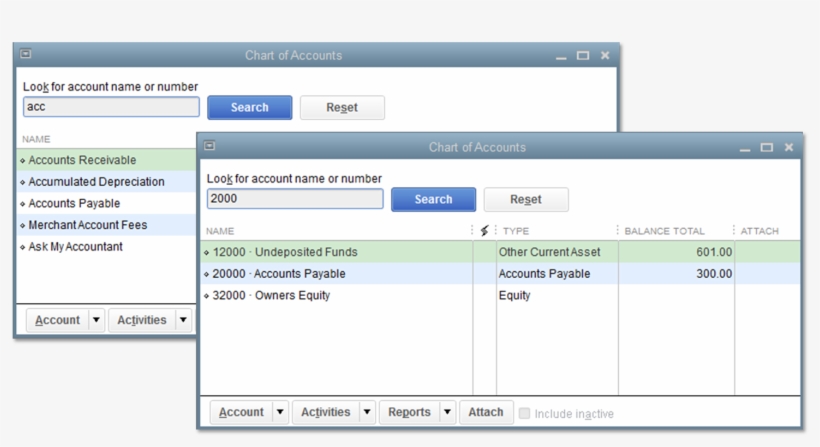Open Activities dropdown arrow in back window
This screenshot has height=447, width=820.
click(x=183, y=320)
